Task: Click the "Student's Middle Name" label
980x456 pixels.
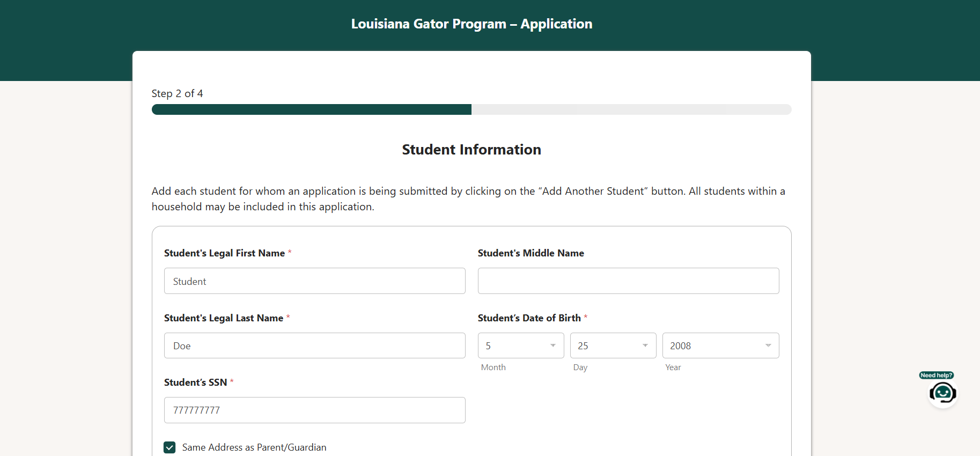Action: coord(530,253)
